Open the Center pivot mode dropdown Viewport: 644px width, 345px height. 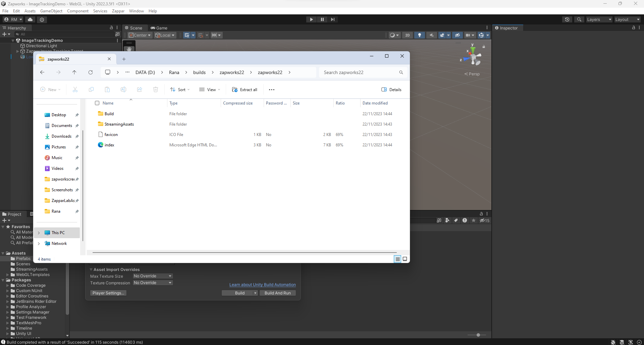(140, 35)
